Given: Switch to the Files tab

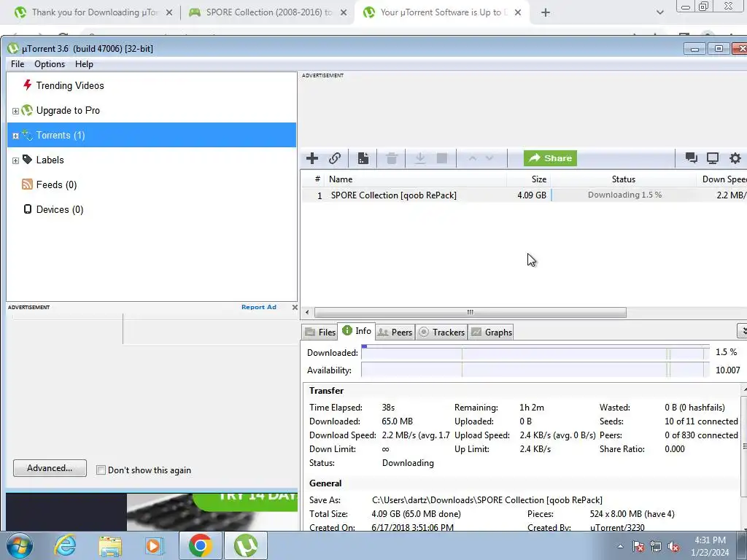Looking at the screenshot, I should pyautogui.click(x=320, y=332).
